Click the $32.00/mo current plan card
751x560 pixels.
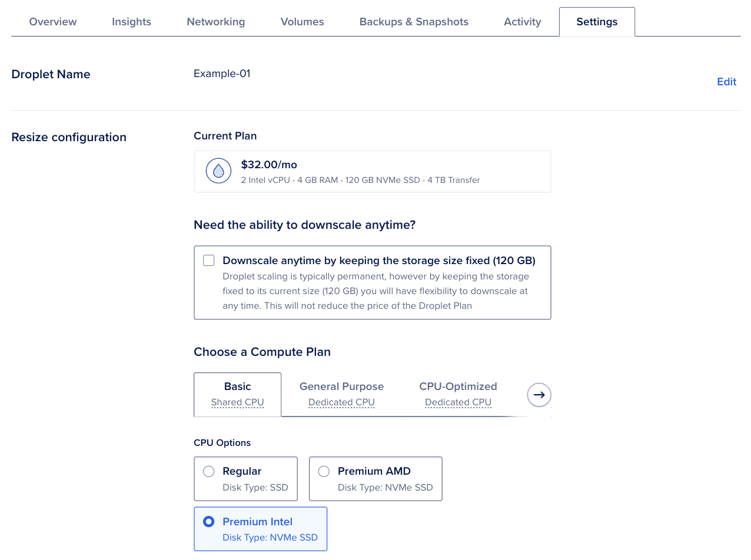tap(372, 171)
